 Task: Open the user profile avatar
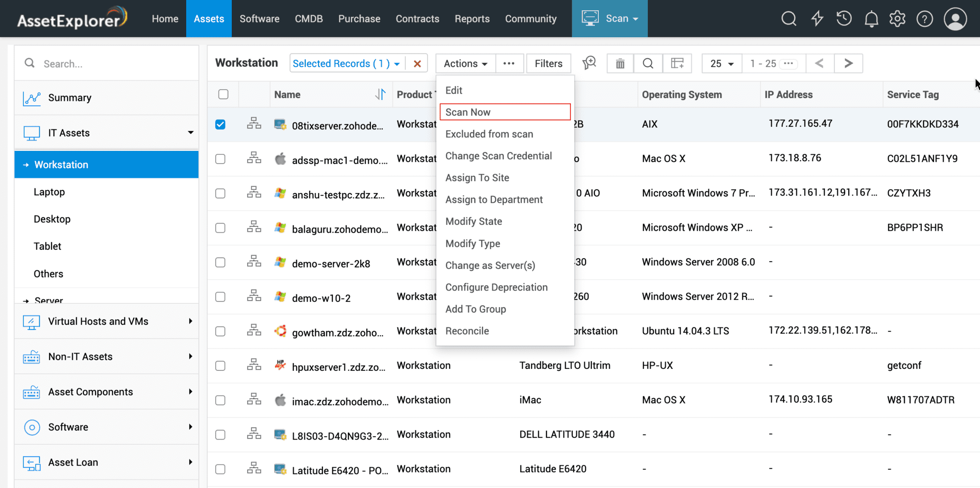pyautogui.click(x=955, y=19)
